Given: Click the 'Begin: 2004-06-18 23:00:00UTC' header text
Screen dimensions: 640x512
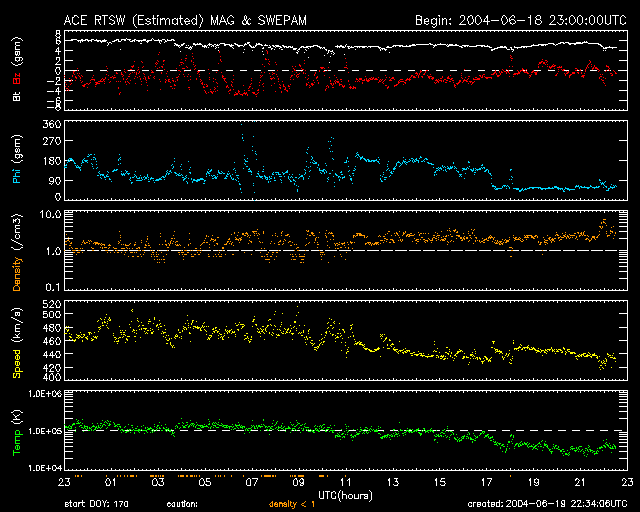Looking at the screenshot, I should 521,20.
